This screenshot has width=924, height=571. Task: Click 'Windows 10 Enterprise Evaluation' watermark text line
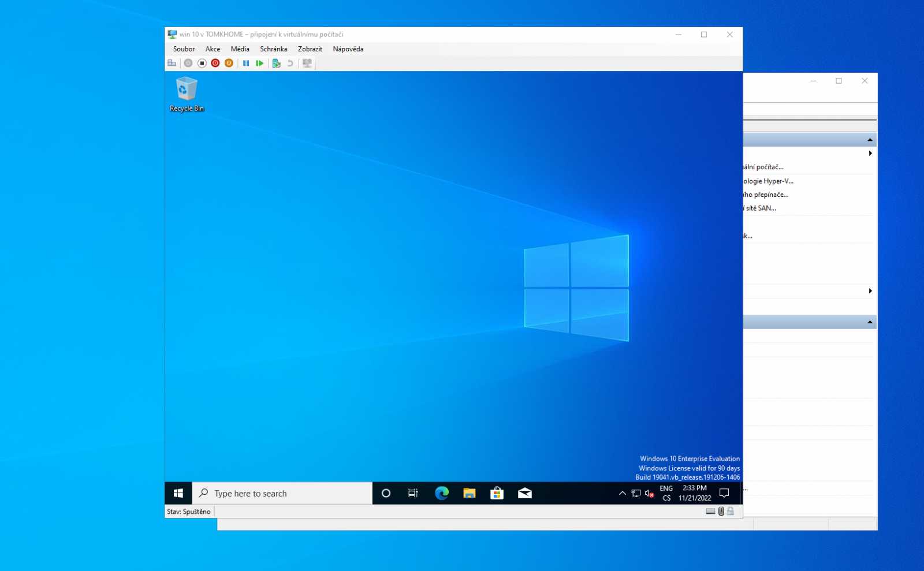690,459
